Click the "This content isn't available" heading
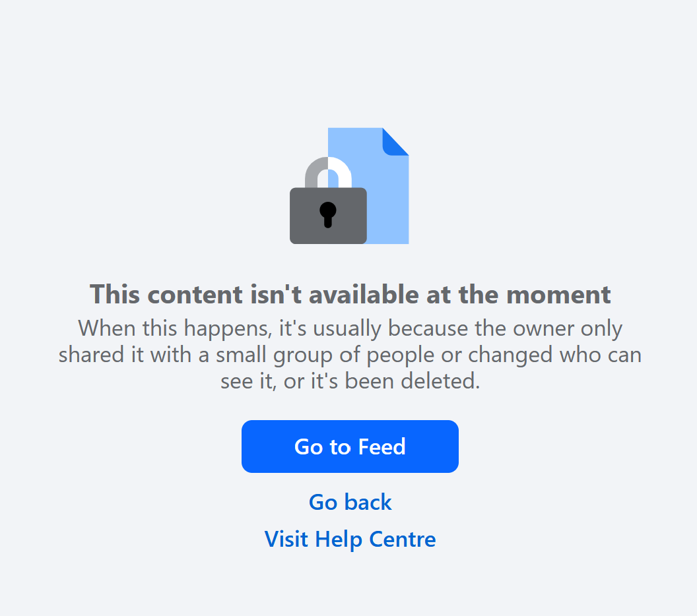This screenshot has width=697, height=616. pos(350,294)
